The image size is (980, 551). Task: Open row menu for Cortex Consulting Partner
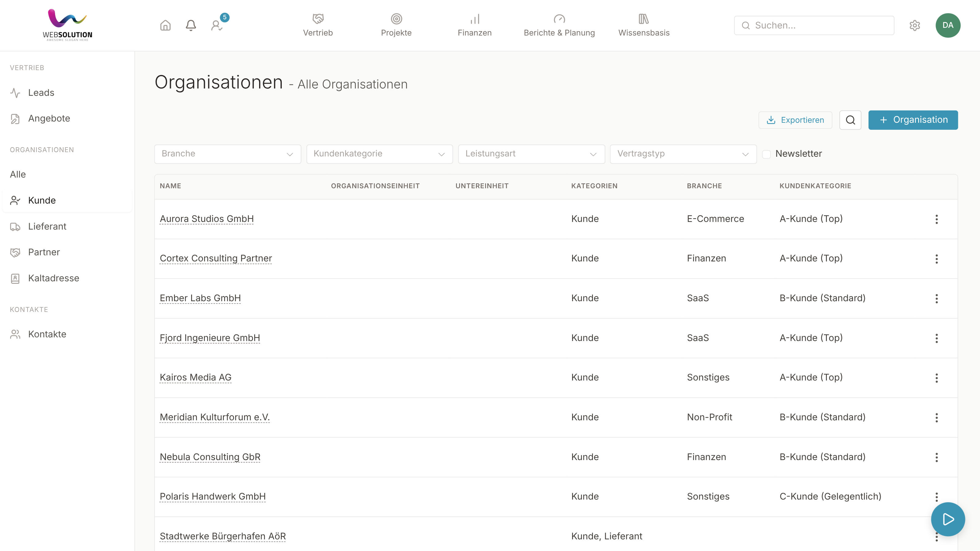pyautogui.click(x=937, y=259)
